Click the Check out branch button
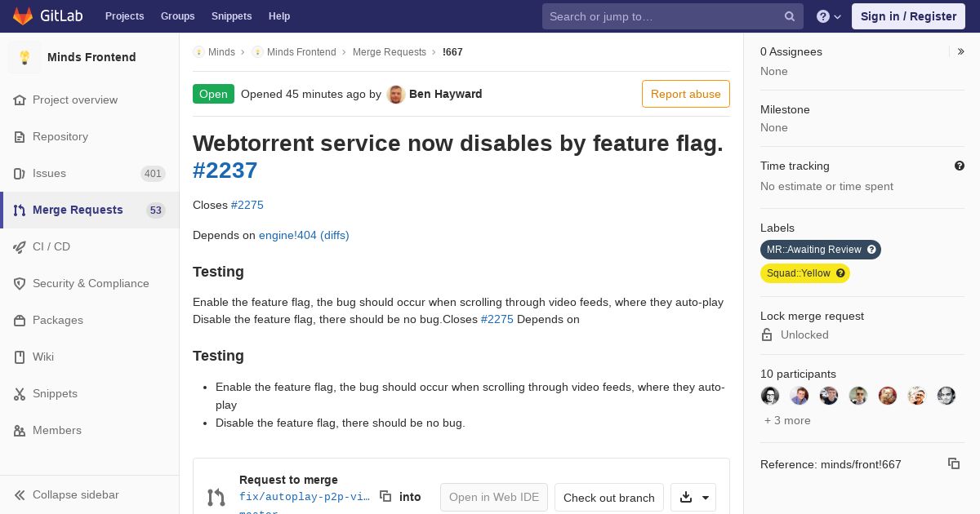Viewport: 980px width, 514px height. click(609, 498)
